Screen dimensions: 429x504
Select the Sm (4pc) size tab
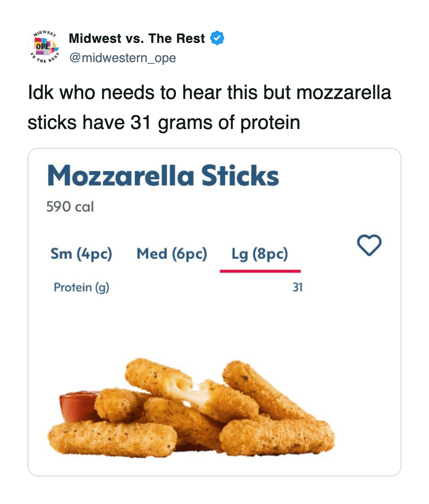click(81, 254)
